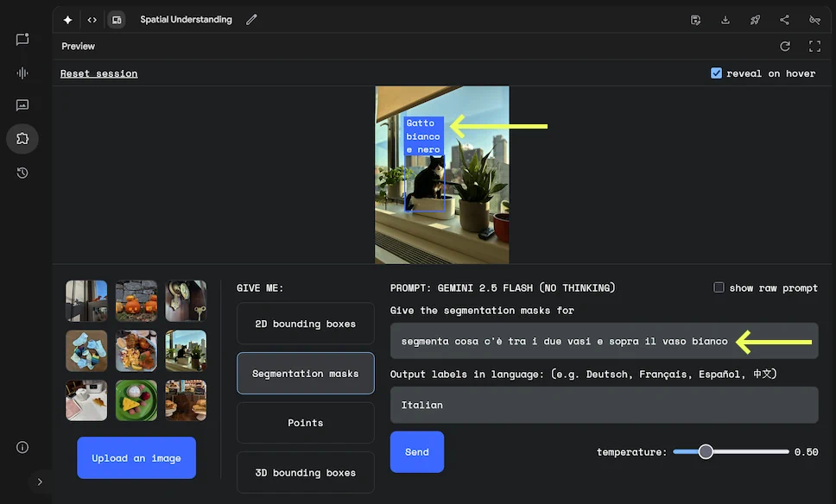Edit the Spatial Understanding title with pencil icon
836x504 pixels.
(x=251, y=20)
